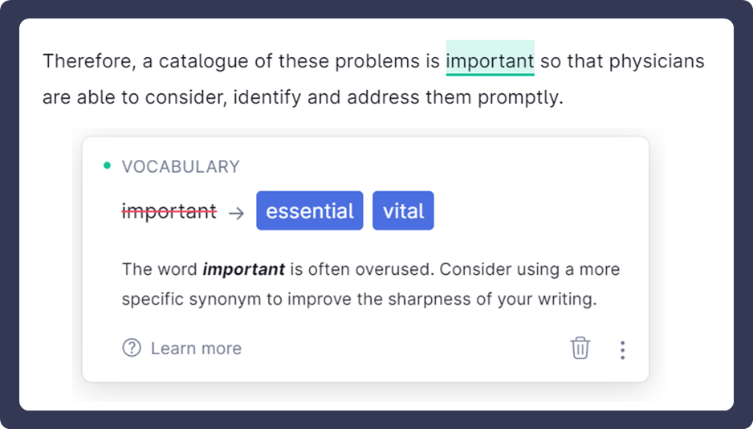Click the green dot beside VOCABULARY
753x429 pixels.
pyautogui.click(x=107, y=166)
